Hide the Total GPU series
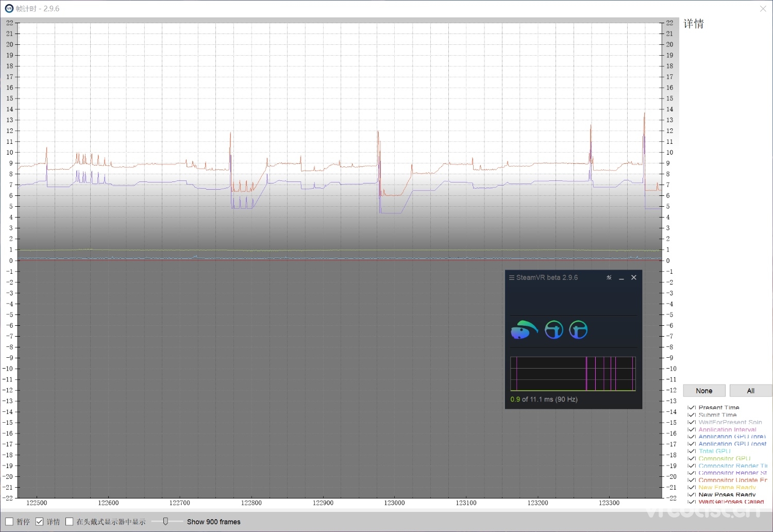This screenshot has height=532, width=773. point(692,451)
